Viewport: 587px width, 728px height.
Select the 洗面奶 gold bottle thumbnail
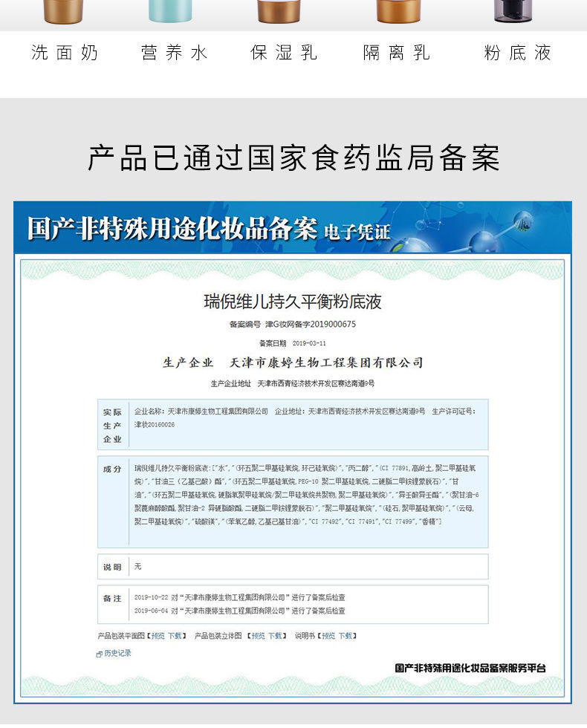pyautogui.click(x=63, y=11)
